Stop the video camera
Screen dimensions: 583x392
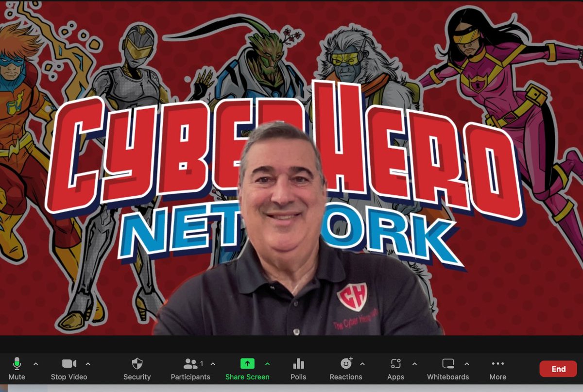click(x=69, y=369)
